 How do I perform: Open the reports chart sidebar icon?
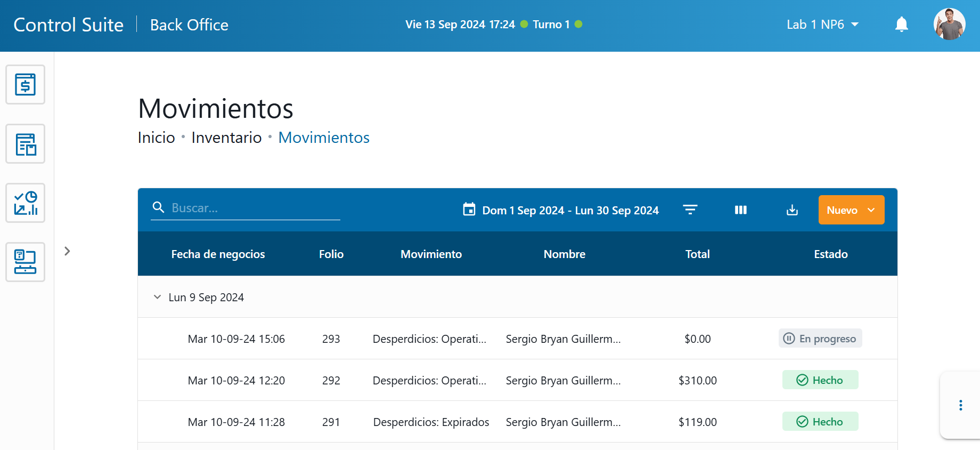click(25, 203)
